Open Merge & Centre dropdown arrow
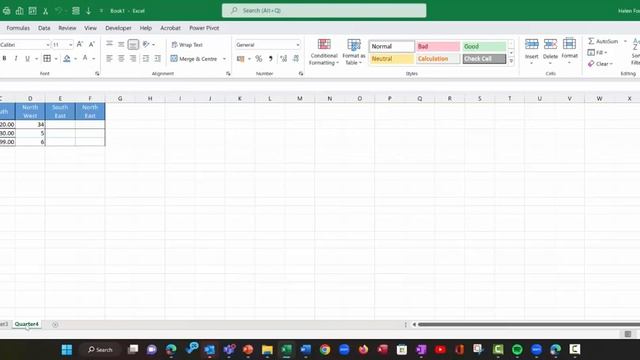 coord(224,59)
